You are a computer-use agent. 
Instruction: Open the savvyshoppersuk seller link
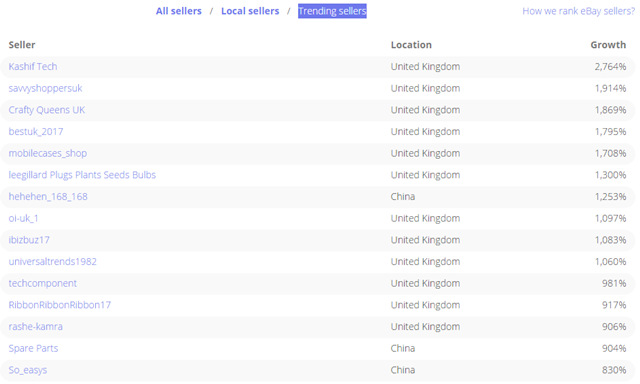45,88
